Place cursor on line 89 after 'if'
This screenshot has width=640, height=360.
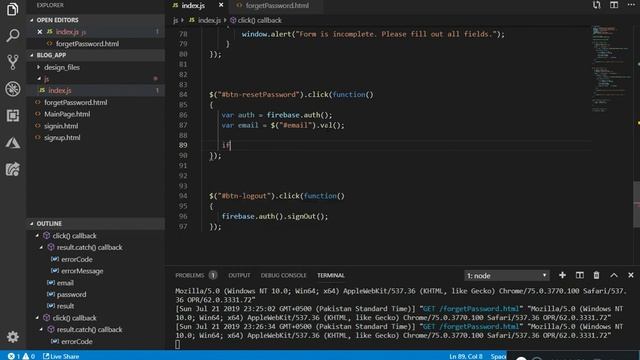point(231,145)
